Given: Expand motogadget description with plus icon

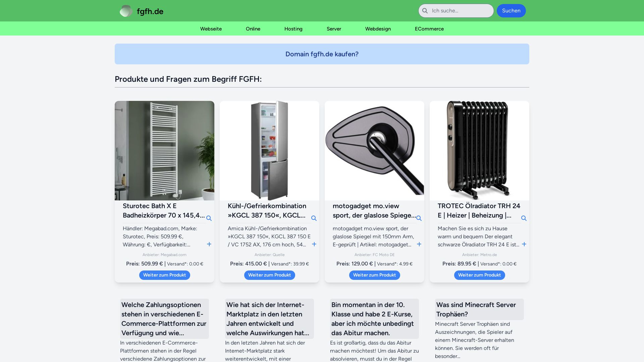Looking at the screenshot, I should click(419, 244).
